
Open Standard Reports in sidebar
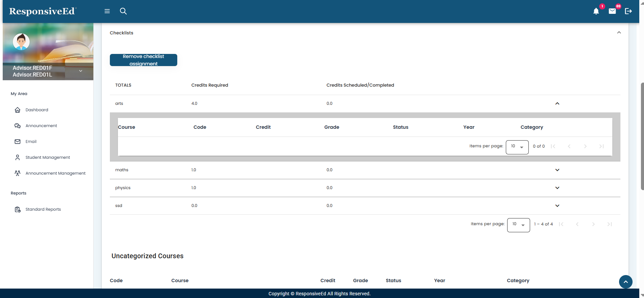coord(43,209)
